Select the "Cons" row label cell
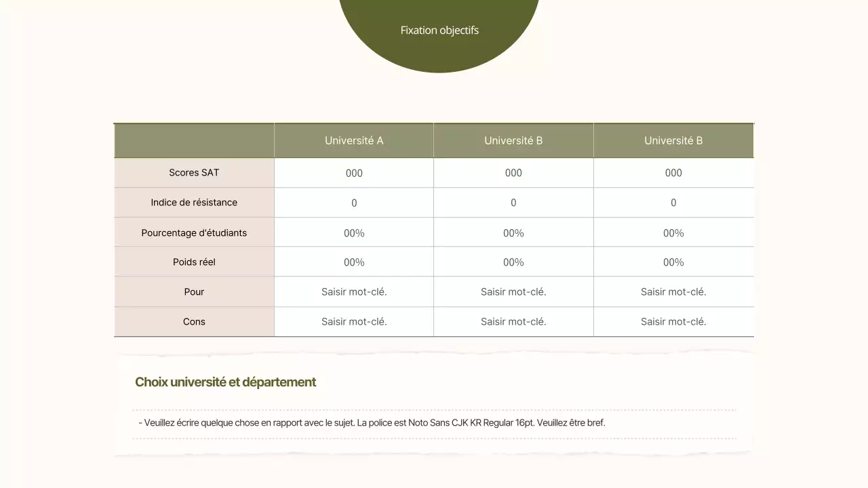The height and width of the screenshot is (488, 868). [194, 322]
